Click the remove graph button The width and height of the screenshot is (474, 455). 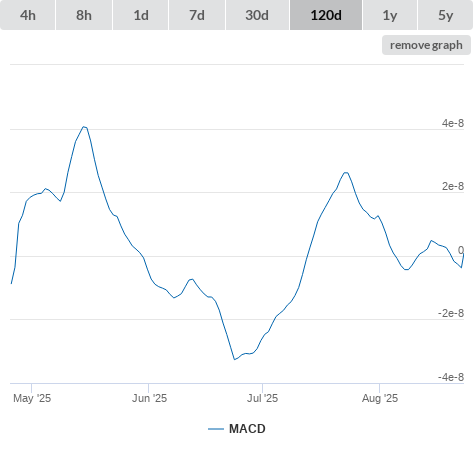click(426, 45)
